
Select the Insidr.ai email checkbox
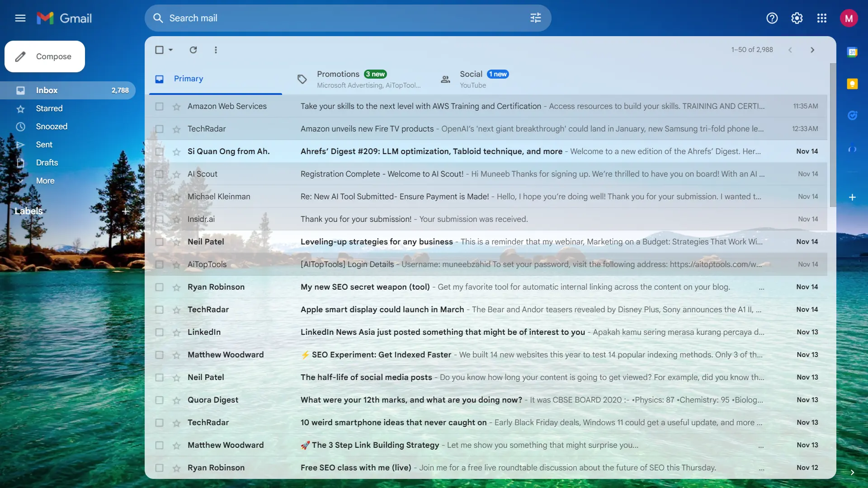(159, 219)
